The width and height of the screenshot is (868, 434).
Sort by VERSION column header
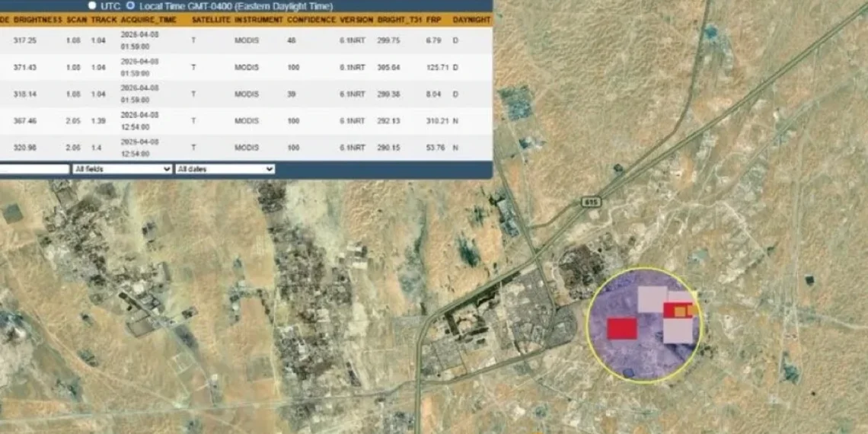356,19
